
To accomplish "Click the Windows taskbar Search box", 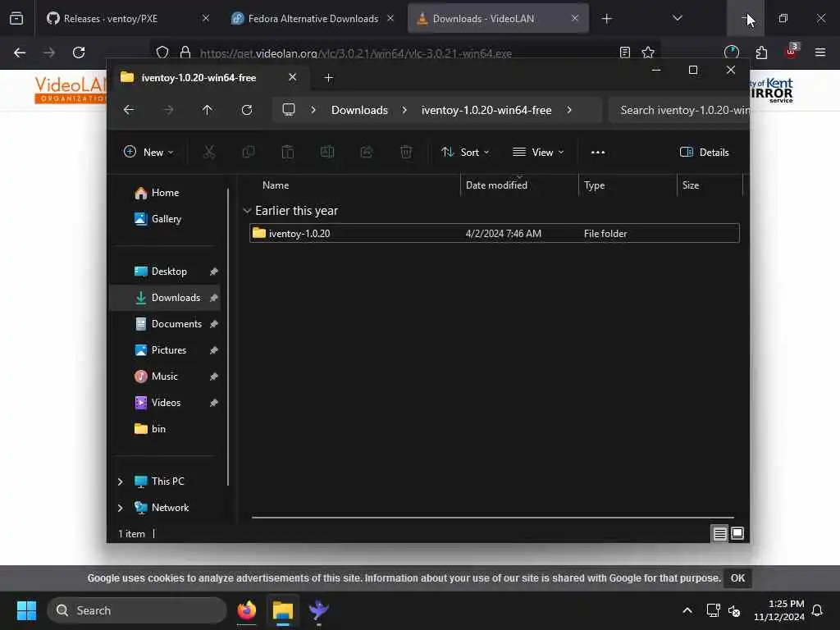I will [x=137, y=610].
